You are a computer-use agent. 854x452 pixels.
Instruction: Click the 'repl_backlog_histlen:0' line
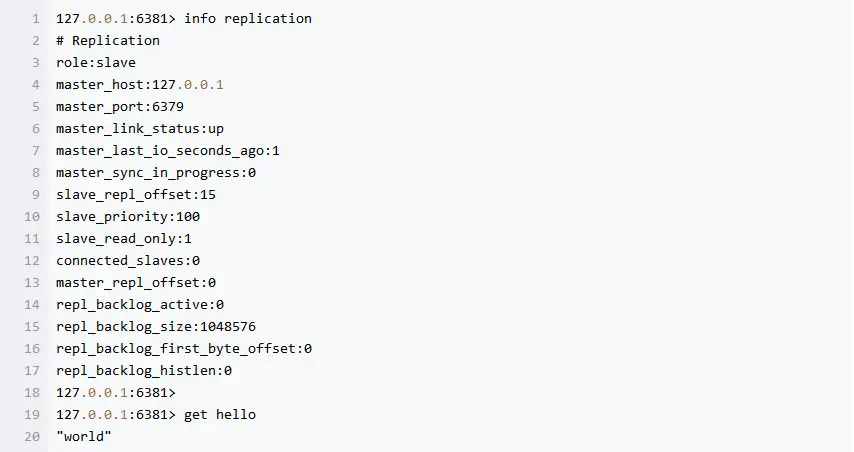pyautogui.click(x=144, y=371)
